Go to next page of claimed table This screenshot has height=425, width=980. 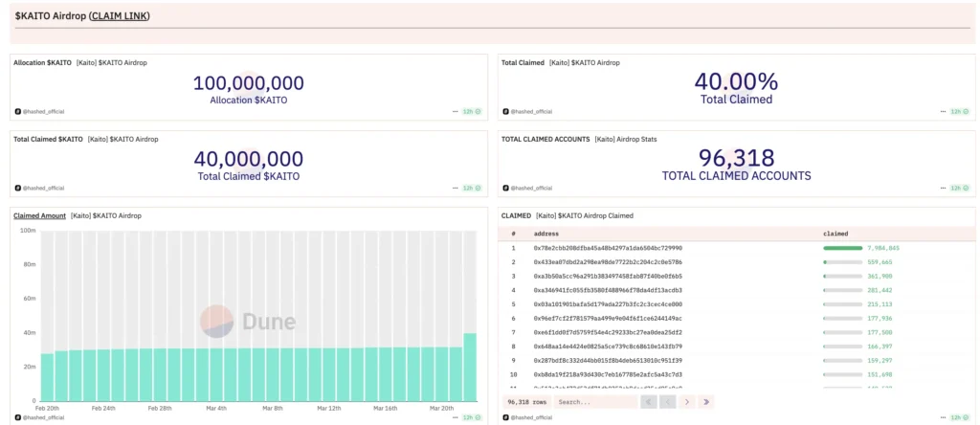[x=687, y=402]
